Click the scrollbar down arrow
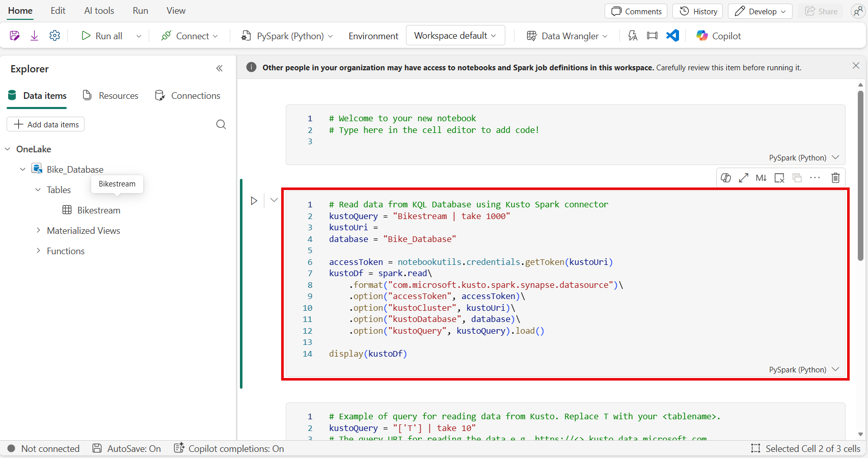868x458 pixels. tap(860, 435)
